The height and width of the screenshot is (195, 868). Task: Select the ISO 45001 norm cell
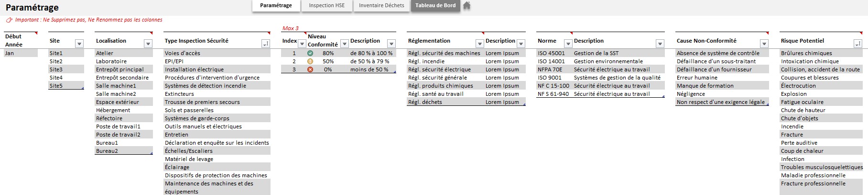tap(551, 53)
